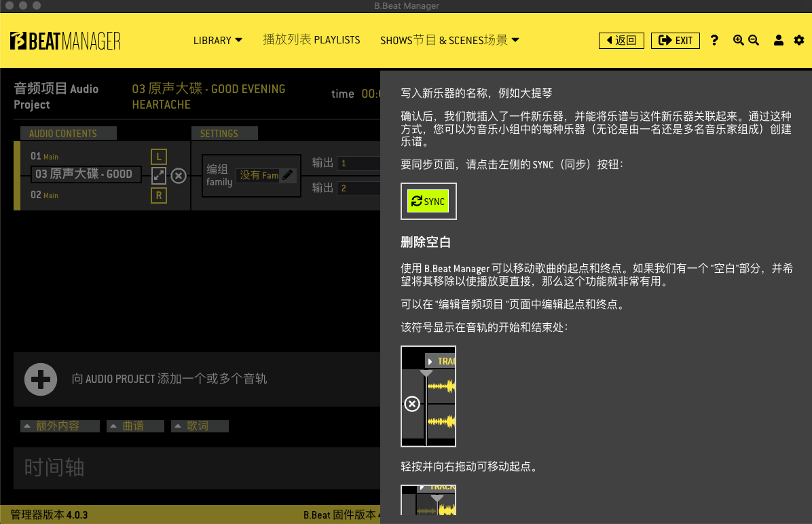Click track name field 03 原声大碟 - GOOD
The width and height of the screenshot is (812, 524).
point(86,174)
